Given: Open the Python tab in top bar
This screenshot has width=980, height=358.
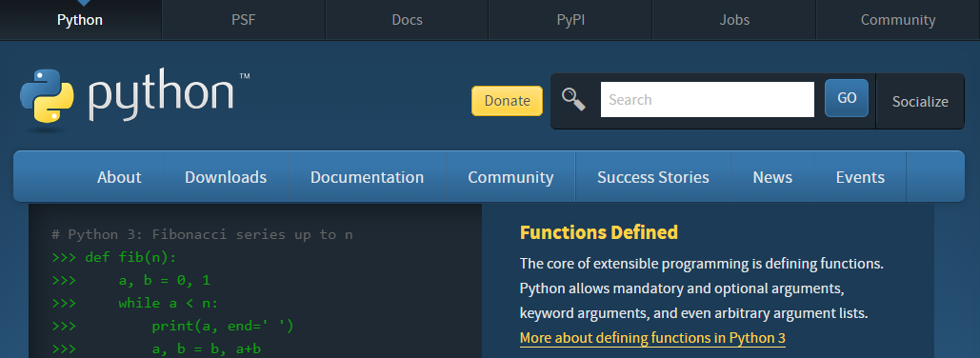Looking at the screenshot, I should click(80, 20).
